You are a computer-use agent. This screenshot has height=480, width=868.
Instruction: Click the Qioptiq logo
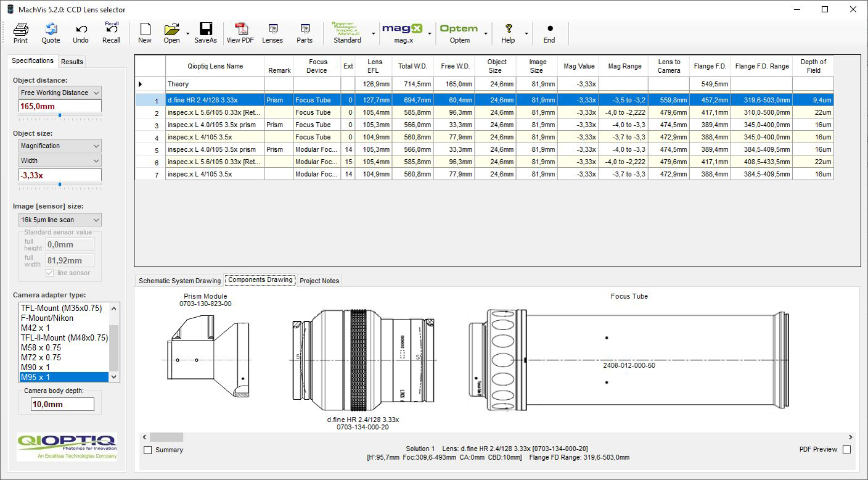point(67,447)
